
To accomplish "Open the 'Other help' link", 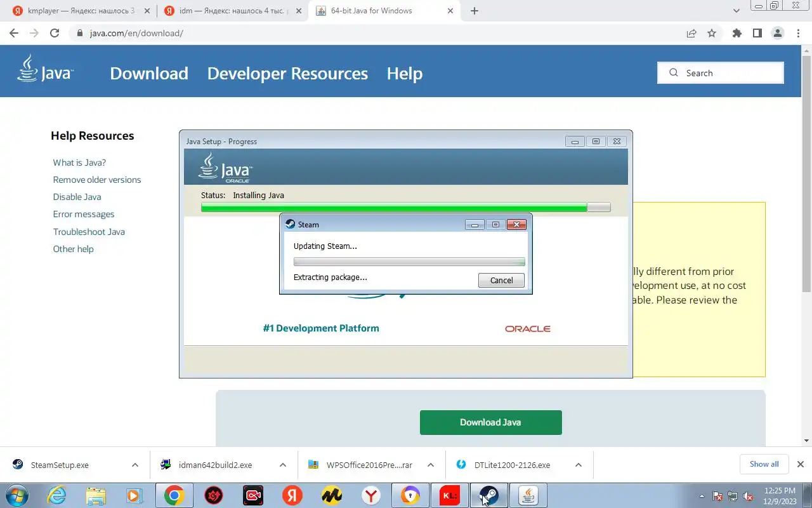I will (73, 249).
